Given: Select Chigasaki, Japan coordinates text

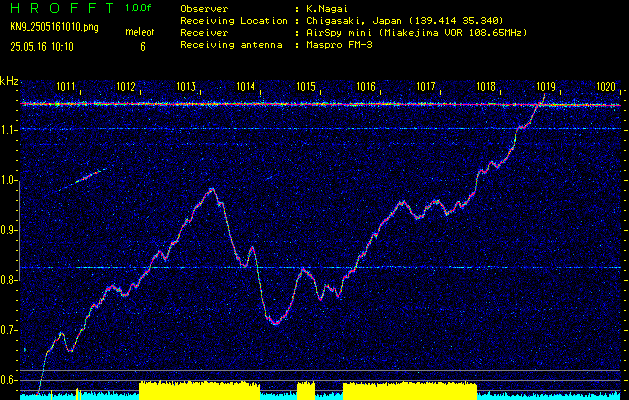Looking at the screenshot, I should 404,21.
